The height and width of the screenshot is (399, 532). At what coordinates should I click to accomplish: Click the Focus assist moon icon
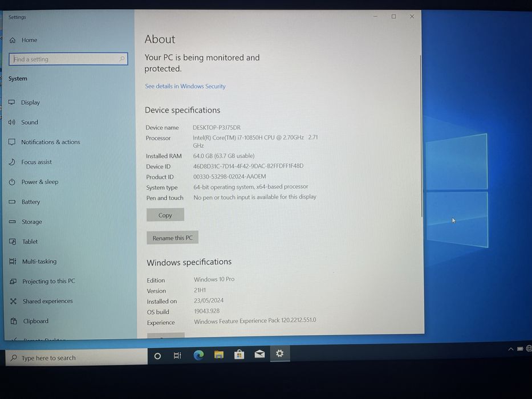coord(12,162)
